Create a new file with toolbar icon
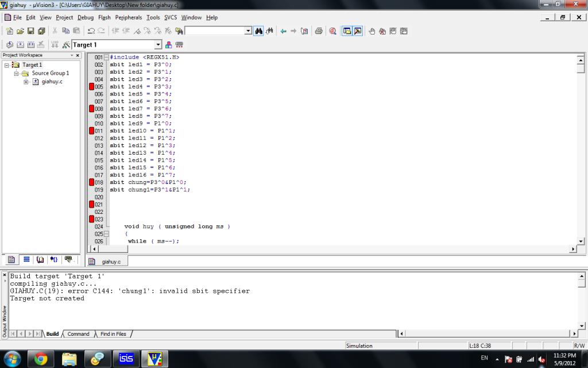The image size is (588, 368). click(x=9, y=31)
